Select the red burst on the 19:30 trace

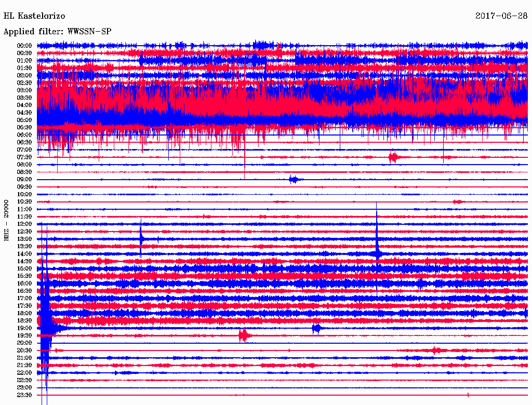pos(244,336)
